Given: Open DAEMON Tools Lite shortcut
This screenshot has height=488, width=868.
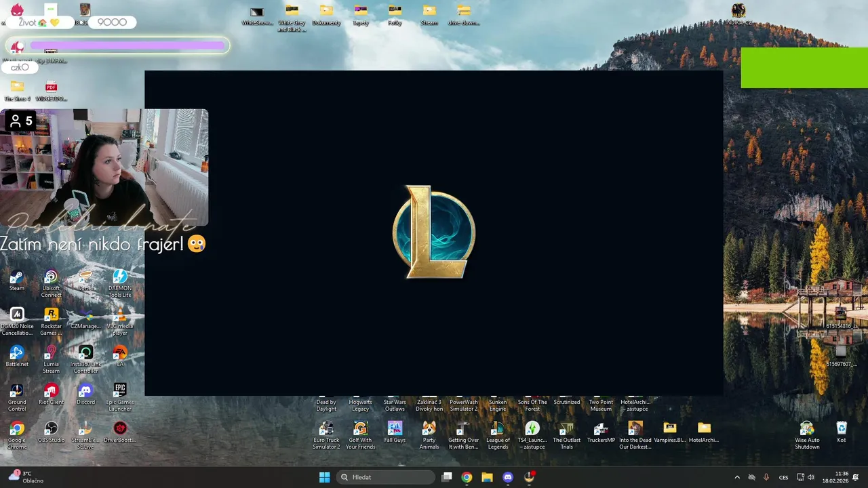Looking at the screenshot, I should tap(120, 284).
